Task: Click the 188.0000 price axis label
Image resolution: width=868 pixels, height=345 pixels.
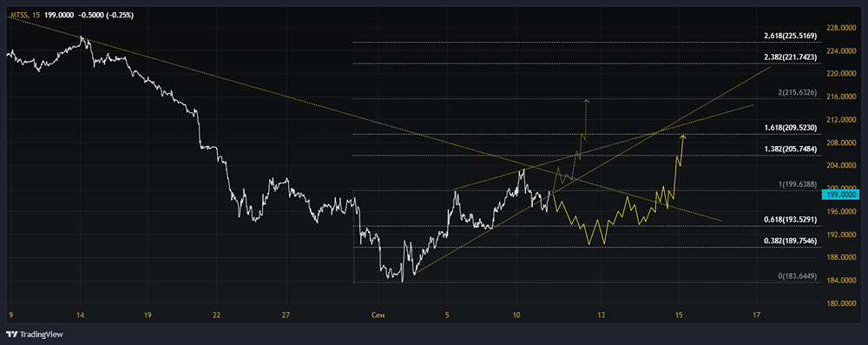Action: click(x=841, y=257)
